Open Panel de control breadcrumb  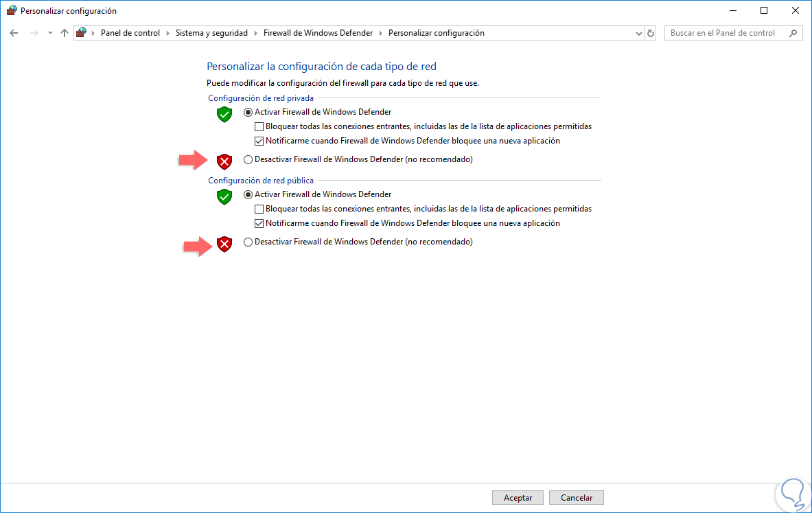130,33
